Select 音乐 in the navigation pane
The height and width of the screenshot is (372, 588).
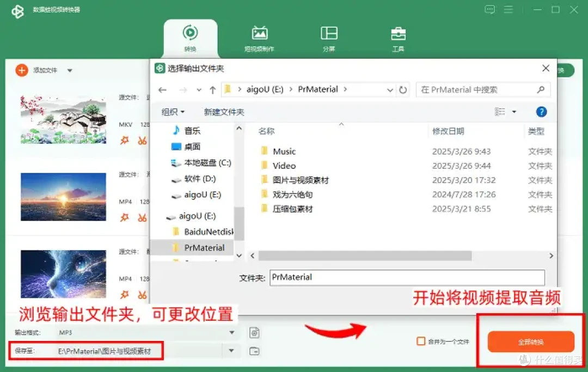192,131
